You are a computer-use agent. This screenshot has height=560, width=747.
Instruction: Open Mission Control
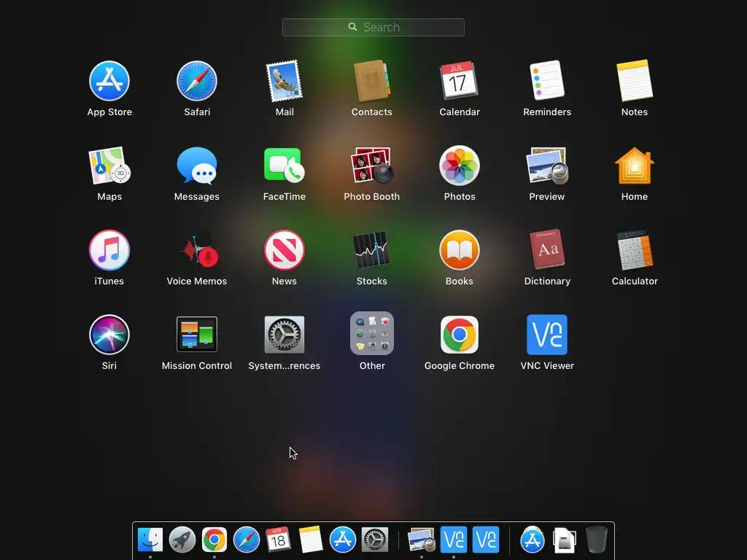(197, 334)
